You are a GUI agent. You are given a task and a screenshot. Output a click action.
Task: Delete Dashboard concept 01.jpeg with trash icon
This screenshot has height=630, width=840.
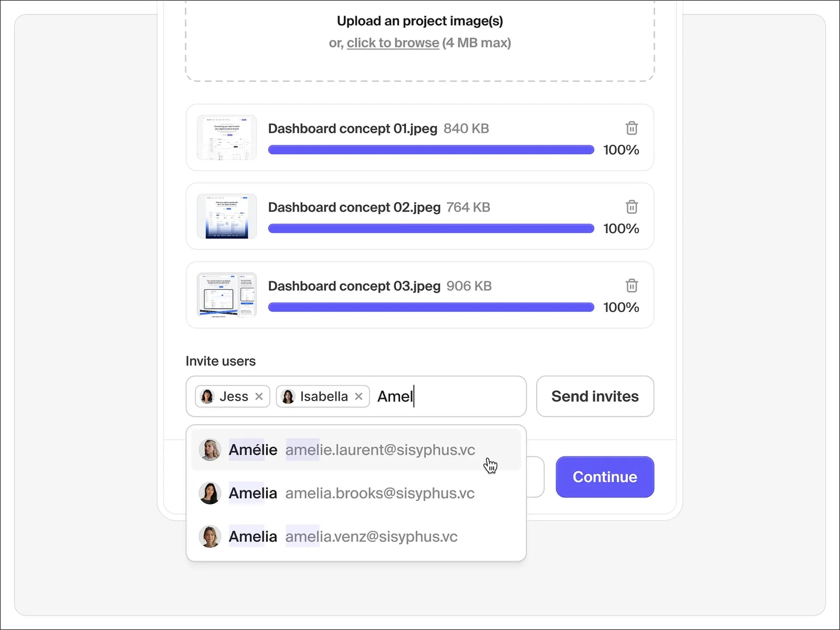(x=632, y=128)
